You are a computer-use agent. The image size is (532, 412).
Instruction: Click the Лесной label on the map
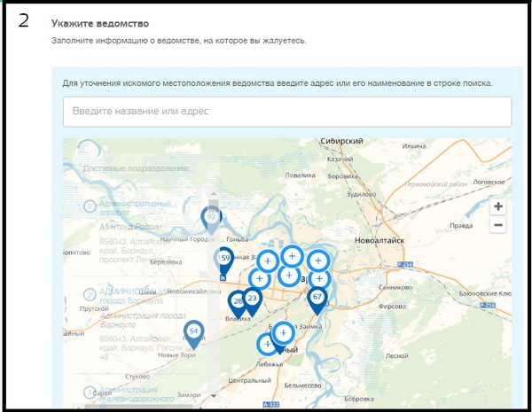tap(396, 356)
